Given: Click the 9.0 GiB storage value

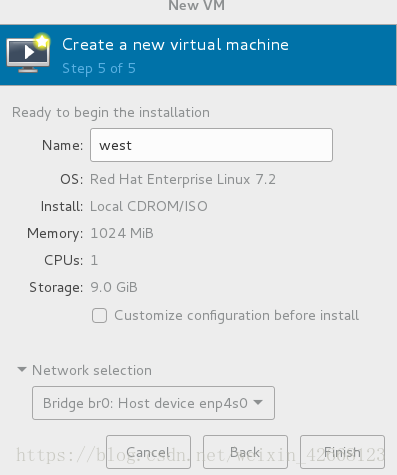Looking at the screenshot, I should (x=114, y=287).
